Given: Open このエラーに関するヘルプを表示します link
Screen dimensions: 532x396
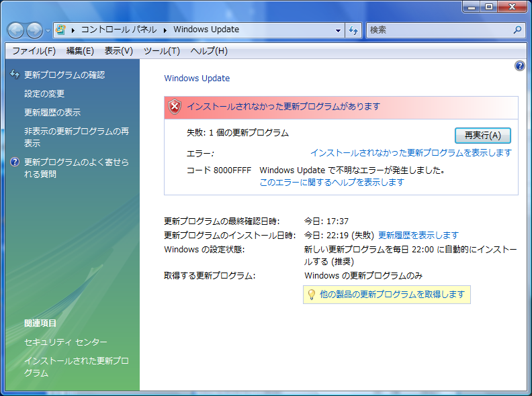Looking at the screenshot, I should point(332,183).
